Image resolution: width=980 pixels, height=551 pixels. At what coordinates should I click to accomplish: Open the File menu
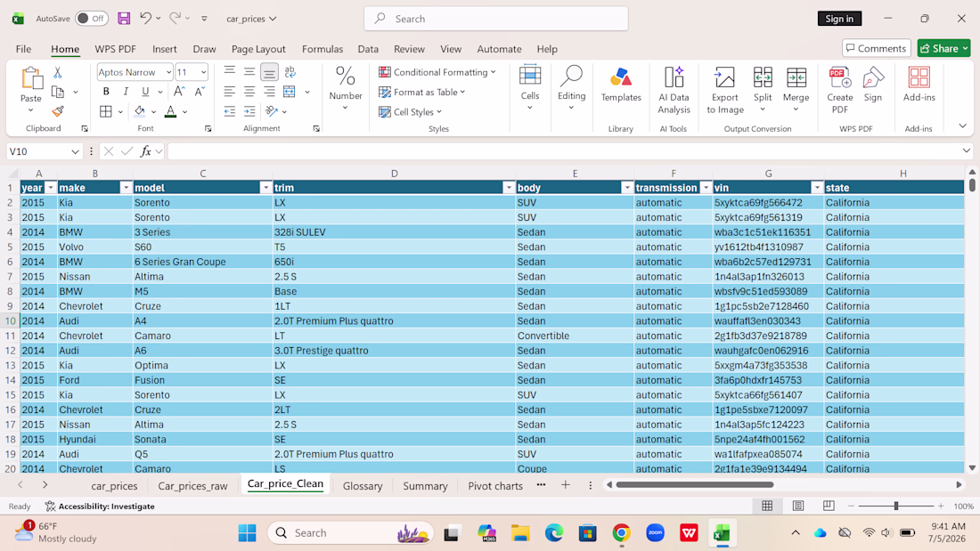point(24,49)
